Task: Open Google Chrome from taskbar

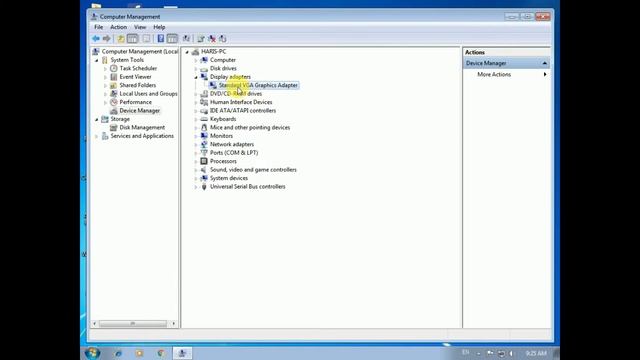Action: click(x=161, y=353)
